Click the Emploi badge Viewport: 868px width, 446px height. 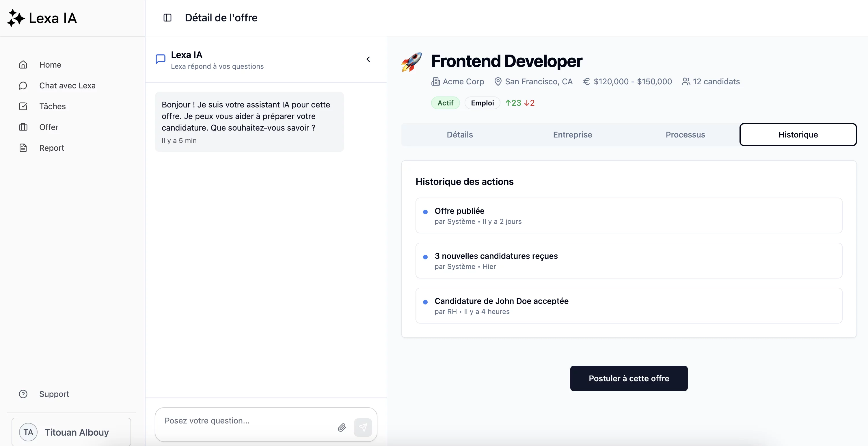482,103
